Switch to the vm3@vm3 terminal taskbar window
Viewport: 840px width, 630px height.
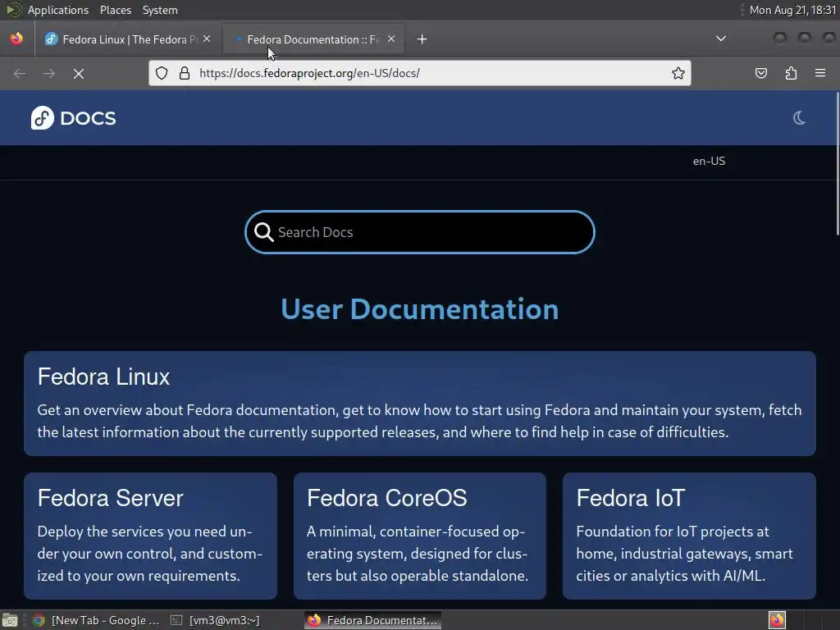216,620
